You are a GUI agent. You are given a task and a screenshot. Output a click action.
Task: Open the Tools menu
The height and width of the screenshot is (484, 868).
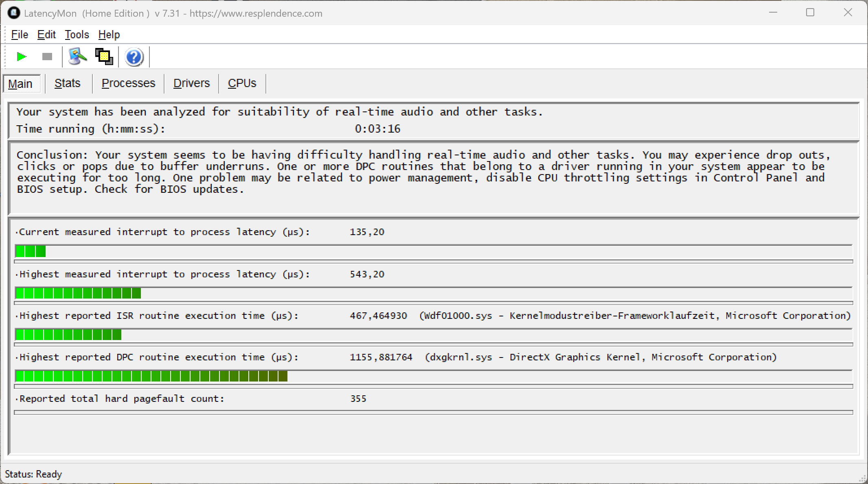(77, 35)
